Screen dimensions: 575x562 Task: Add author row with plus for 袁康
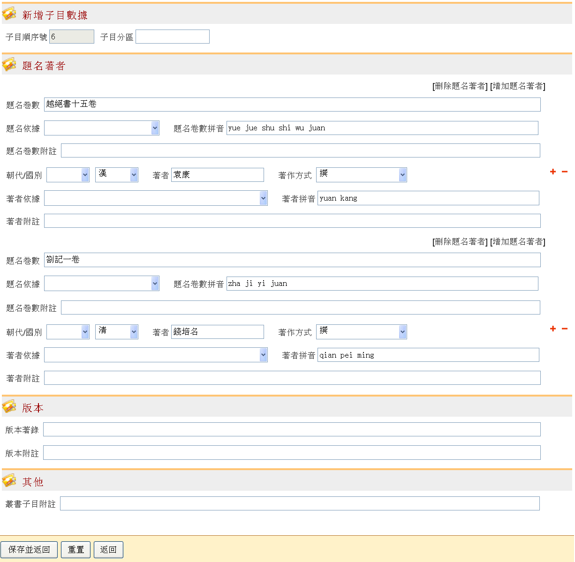[553, 172]
